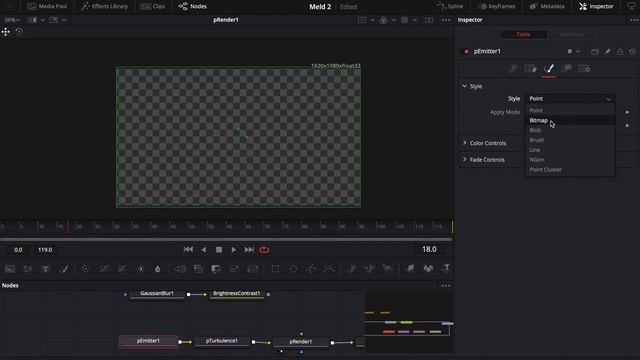Screen dimensions: 640x360
Task: Select the BrightnessContrast1 node
Action: [x=237, y=294]
